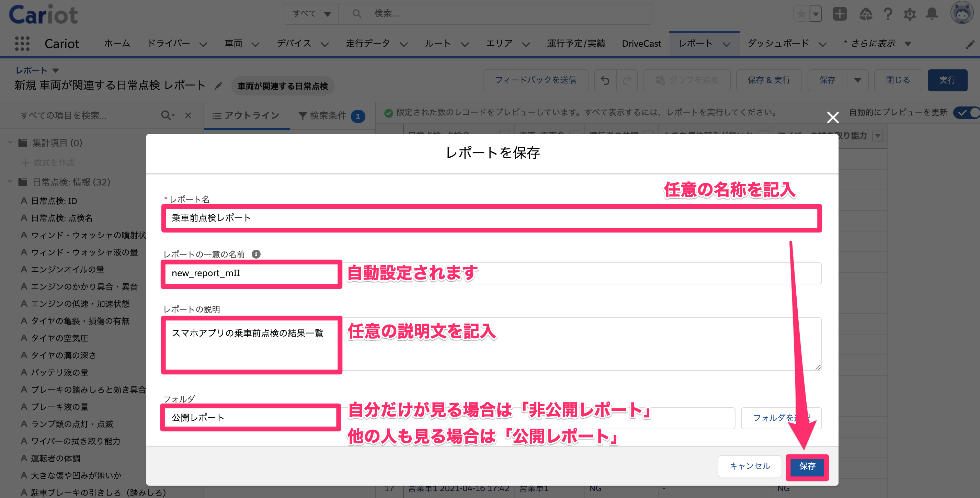This screenshot has width=980, height=498.
Task: Click the レポートの一意の名前 input field
Action: tap(492, 273)
